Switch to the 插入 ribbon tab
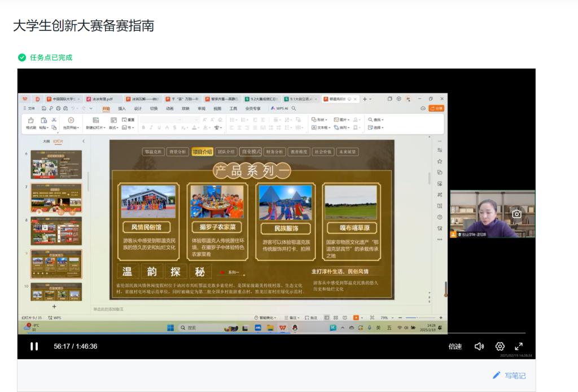The height and width of the screenshot is (392, 578). click(x=122, y=108)
